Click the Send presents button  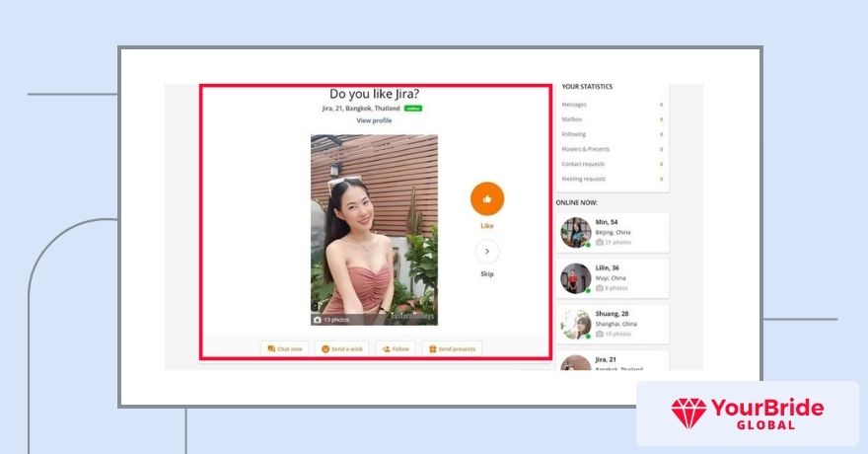coord(453,348)
